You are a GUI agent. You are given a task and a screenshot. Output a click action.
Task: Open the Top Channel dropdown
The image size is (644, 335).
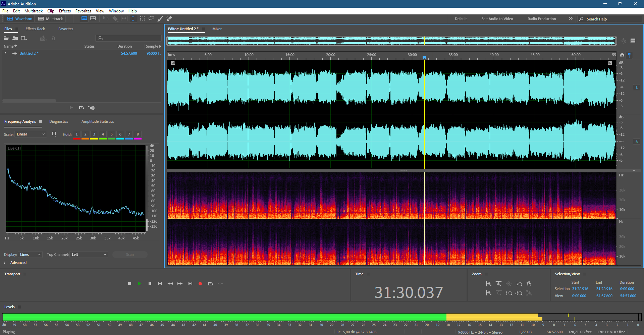(x=89, y=255)
